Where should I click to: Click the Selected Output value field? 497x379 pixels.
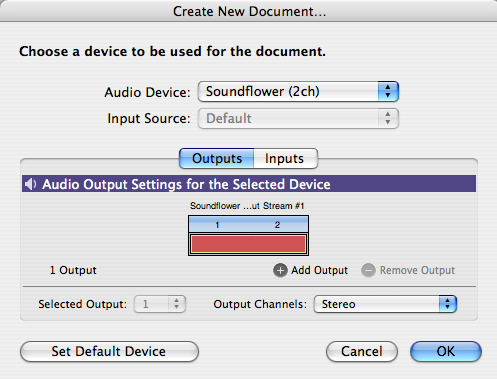pyautogui.click(x=152, y=304)
